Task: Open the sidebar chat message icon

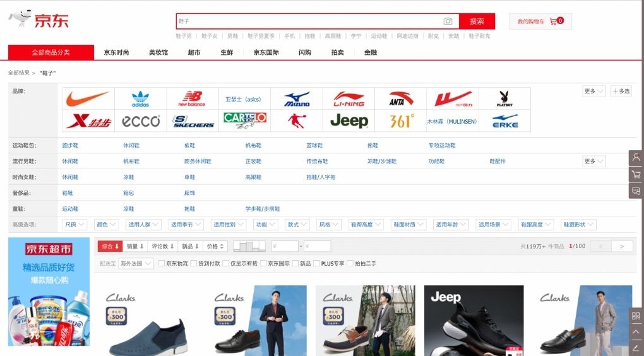Action: coord(636,191)
